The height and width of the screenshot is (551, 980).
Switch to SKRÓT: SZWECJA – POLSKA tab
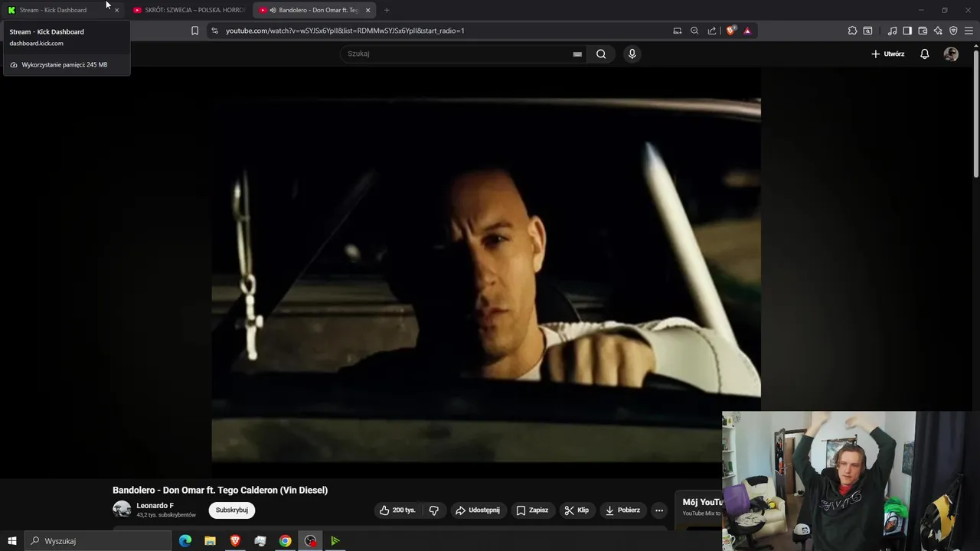[188, 10]
